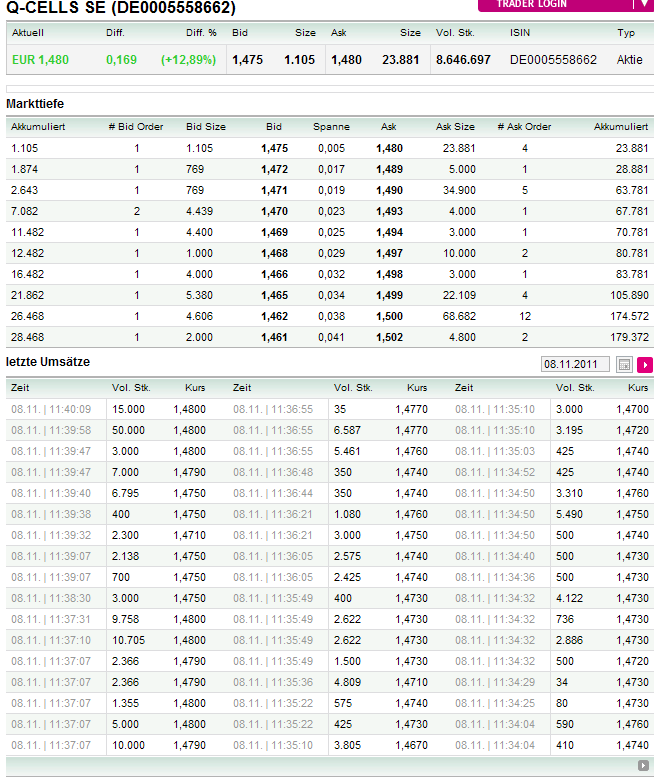
Task: Click the # Ask Order column header
Action: click(x=524, y=127)
